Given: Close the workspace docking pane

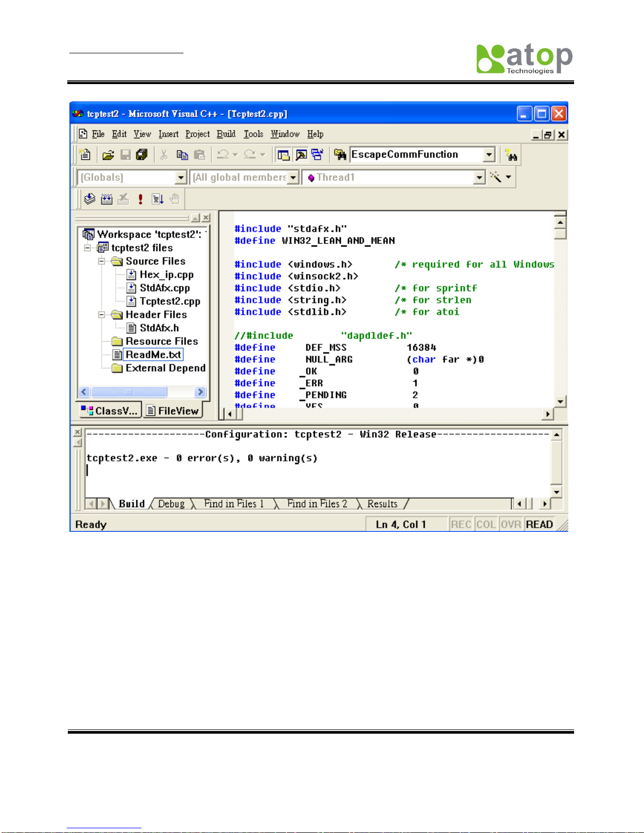Looking at the screenshot, I should click(x=206, y=218).
